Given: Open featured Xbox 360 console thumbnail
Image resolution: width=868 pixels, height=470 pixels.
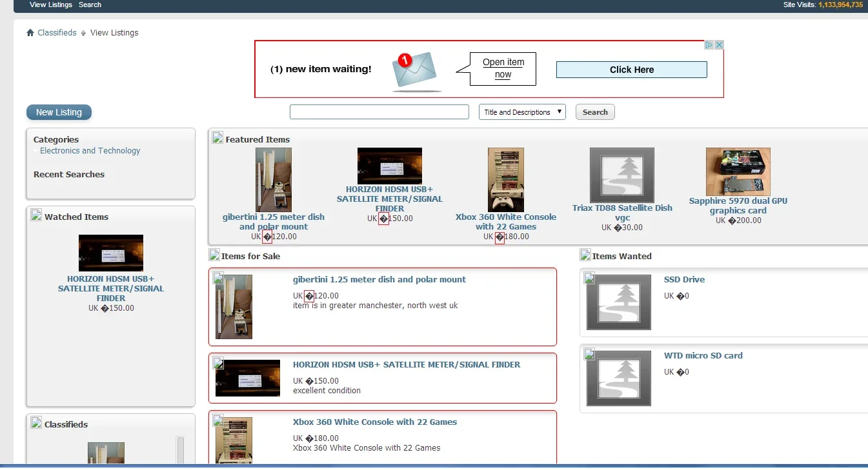Looking at the screenshot, I should click(x=506, y=180).
